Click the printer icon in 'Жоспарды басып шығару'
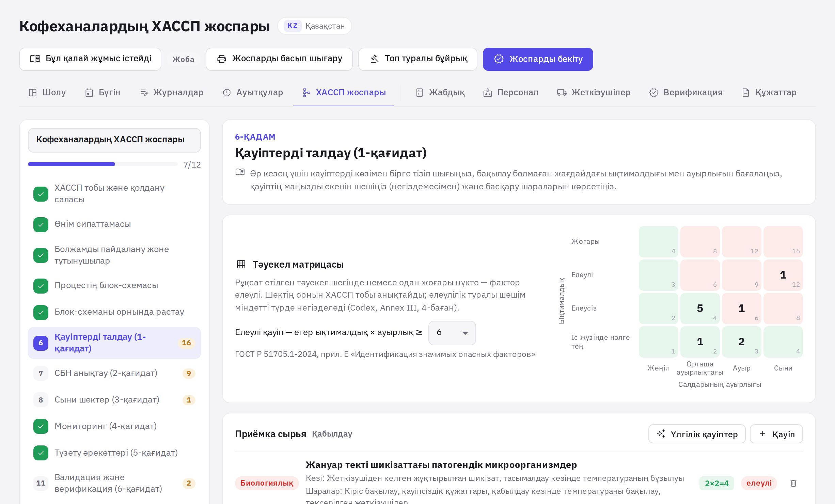Screen dimensions: 835x504 pos(222,59)
